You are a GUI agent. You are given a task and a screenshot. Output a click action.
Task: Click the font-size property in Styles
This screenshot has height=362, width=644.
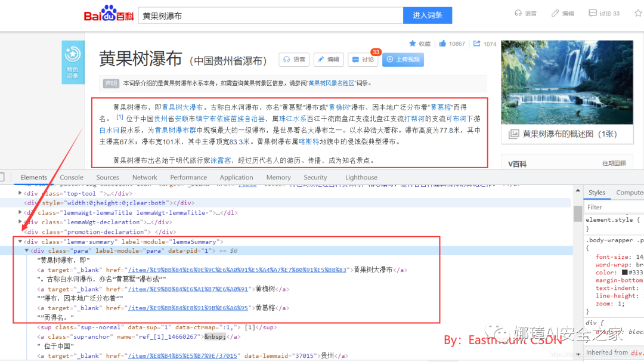point(613,256)
